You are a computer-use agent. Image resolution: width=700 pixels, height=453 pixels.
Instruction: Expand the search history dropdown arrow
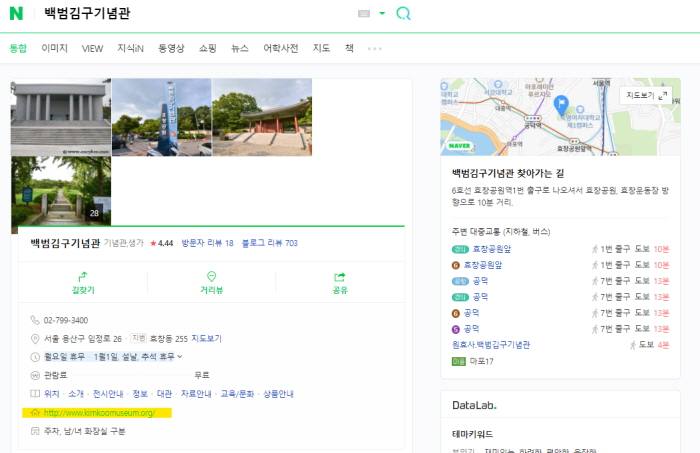click(382, 14)
